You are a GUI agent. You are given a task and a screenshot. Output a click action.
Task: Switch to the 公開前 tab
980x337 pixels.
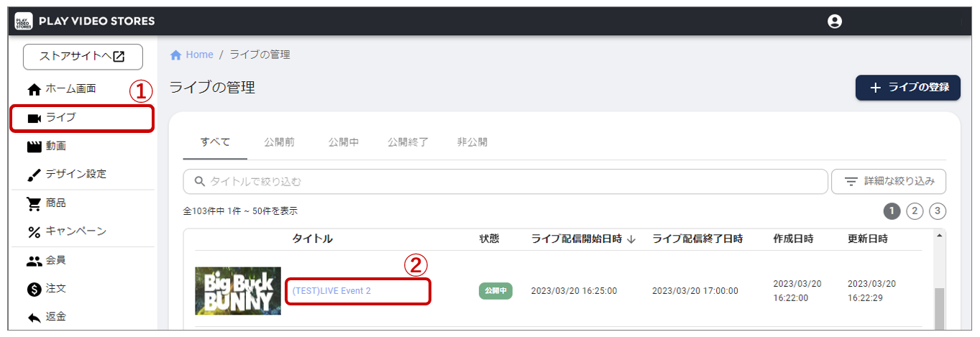[279, 142]
